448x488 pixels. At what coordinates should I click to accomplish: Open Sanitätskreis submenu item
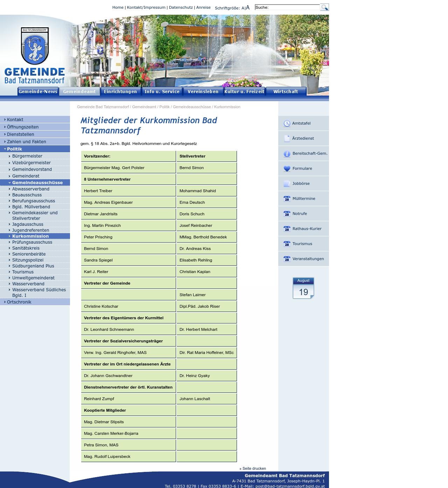(35, 248)
